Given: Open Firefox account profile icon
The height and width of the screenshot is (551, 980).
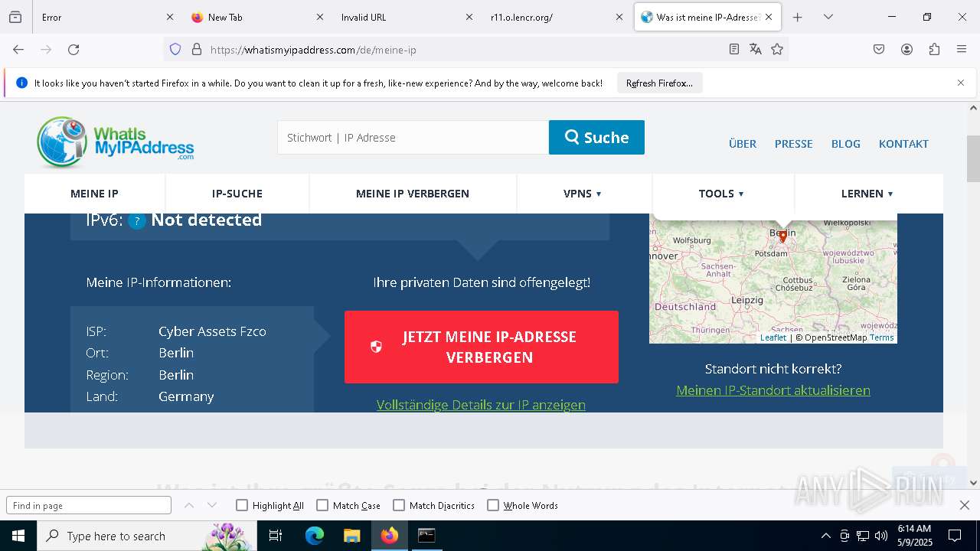Looking at the screenshot, I should [x=906, y=50].
